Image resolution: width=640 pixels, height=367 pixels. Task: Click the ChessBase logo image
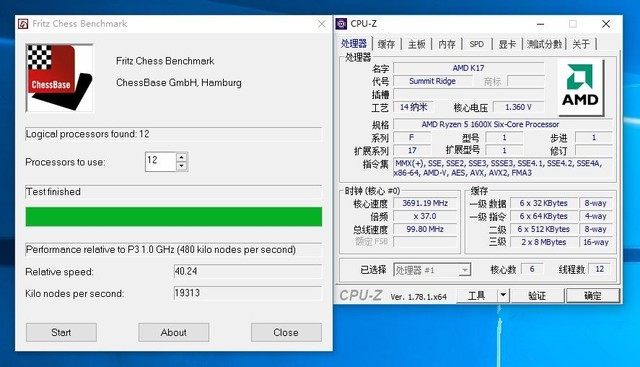tap(60, 78)
